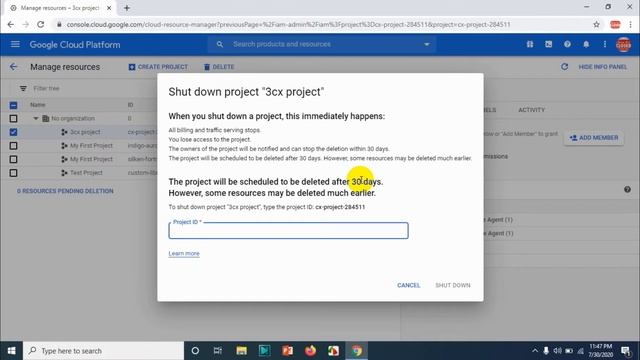
Task: Open File Explorer from taskbar
Action: [x=241, y=351]
